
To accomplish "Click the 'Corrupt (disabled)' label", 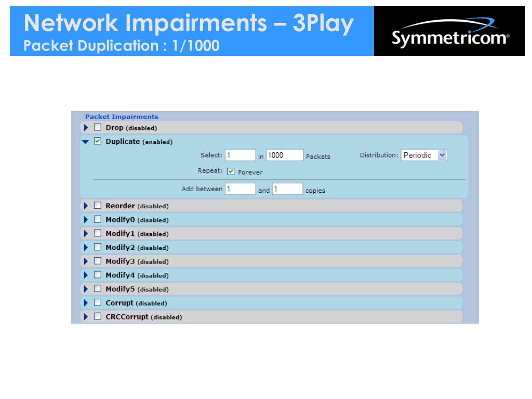I will point(137,303).
